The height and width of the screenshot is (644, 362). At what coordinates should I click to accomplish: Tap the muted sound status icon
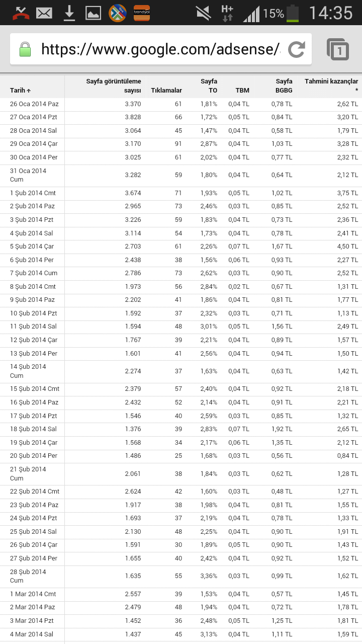203,14
